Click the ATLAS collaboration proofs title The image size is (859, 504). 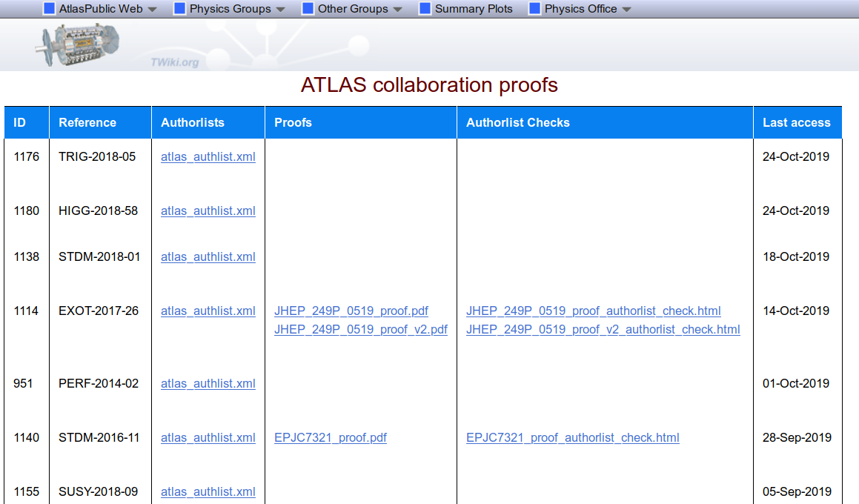tap(429, 85)
